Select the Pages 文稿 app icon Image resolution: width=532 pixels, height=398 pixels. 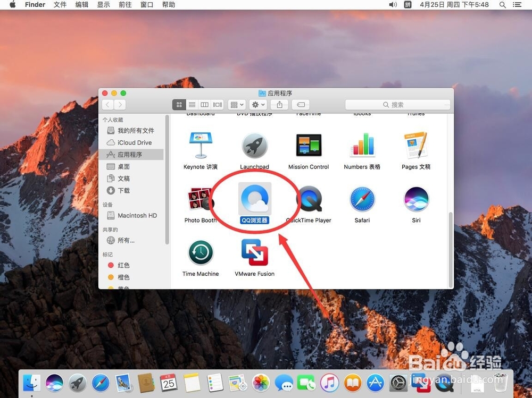[415, 145]
